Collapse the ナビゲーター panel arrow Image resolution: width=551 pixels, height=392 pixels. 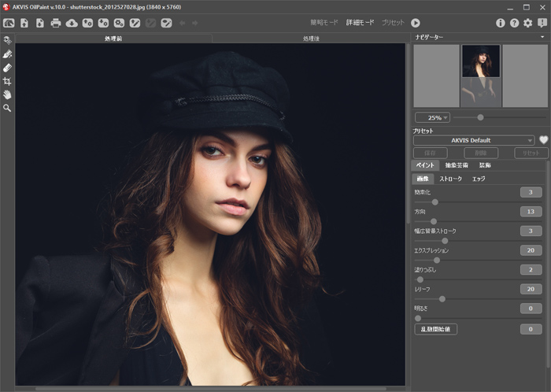pos(542,36)
